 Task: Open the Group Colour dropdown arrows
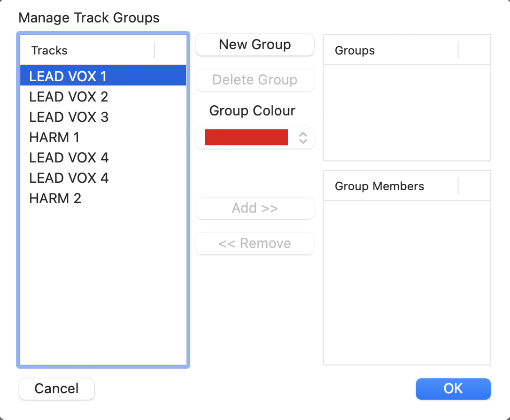tap(303, 138)
